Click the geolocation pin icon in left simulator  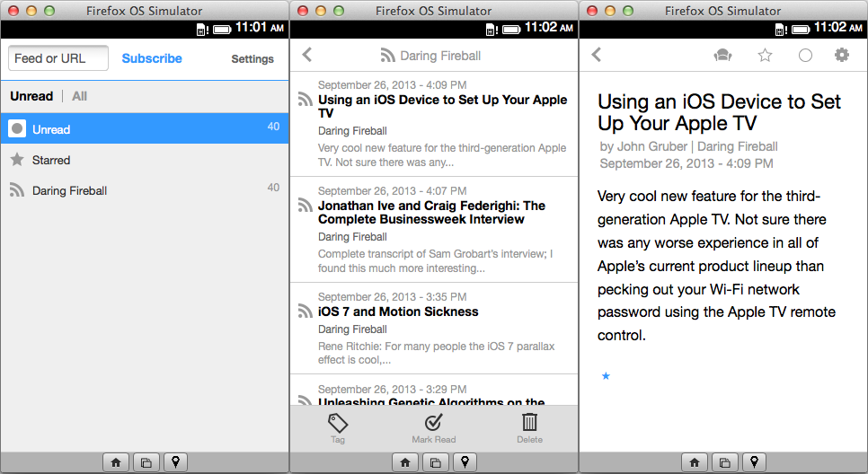(x=176, y=462)
